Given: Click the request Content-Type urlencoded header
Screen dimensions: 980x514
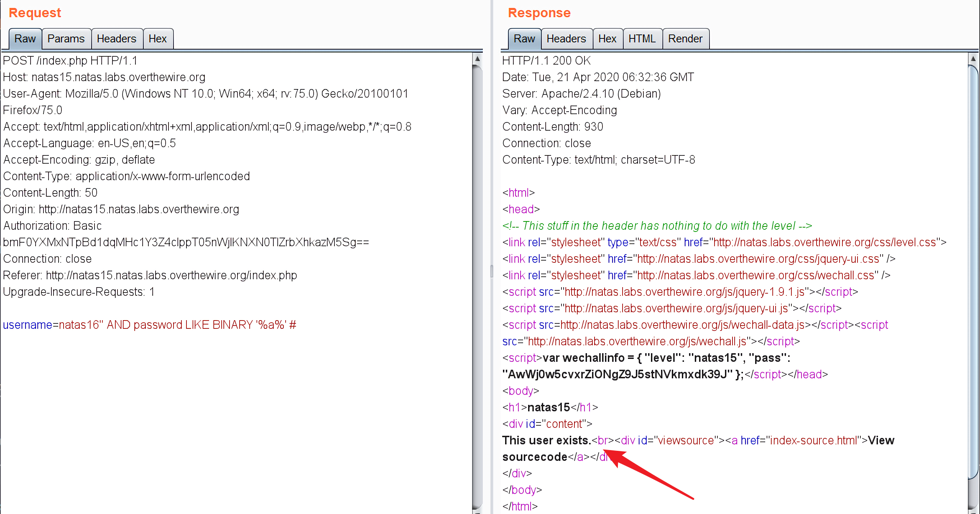Looking at the screenshot, I should click(127, 176).
